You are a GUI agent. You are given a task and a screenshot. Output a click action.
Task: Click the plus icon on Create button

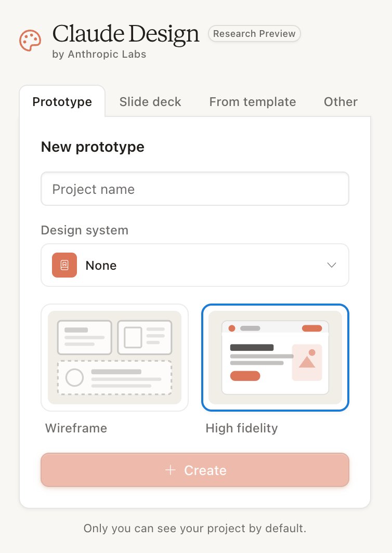[171, 470]
